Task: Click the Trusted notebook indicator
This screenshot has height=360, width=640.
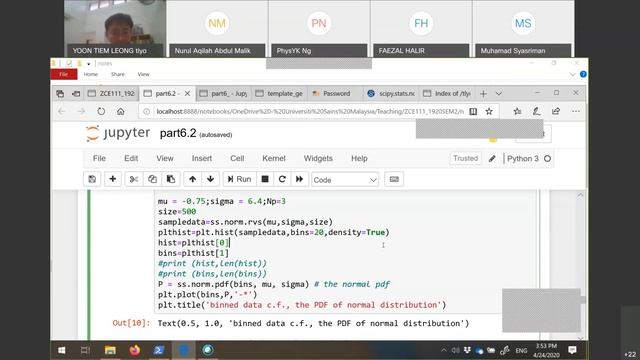Action: [465, 158]
